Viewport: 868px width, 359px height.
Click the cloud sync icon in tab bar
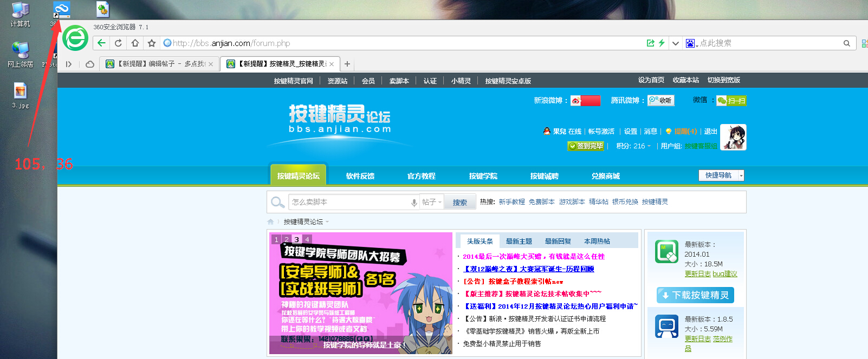pyautogui.click(x=90, y=64)
